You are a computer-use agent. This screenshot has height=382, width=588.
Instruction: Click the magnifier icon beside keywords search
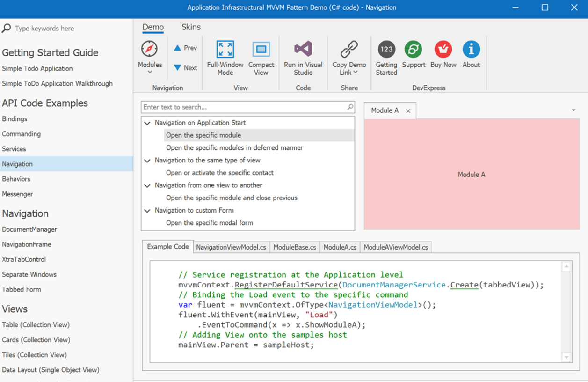pos(7,29)
